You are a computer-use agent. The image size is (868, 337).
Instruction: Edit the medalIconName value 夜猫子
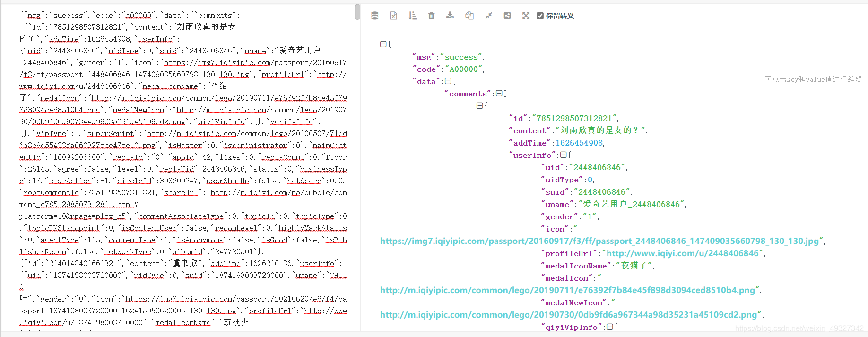point(635,266)
